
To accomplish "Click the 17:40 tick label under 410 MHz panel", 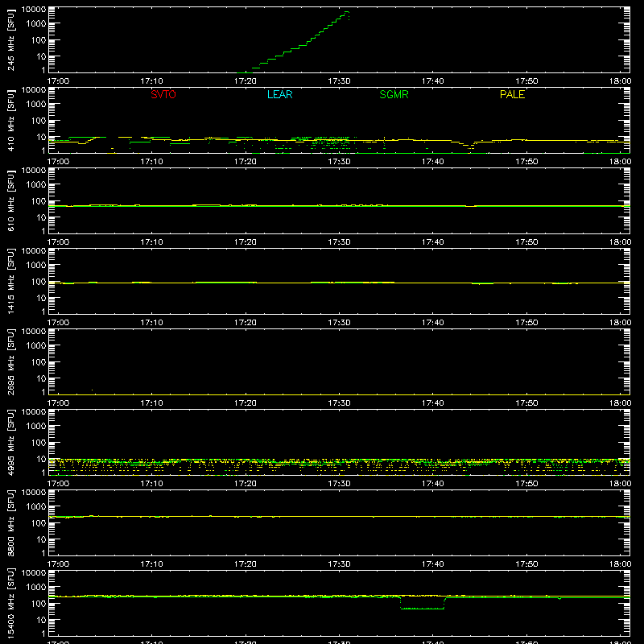I will [433, 162].
